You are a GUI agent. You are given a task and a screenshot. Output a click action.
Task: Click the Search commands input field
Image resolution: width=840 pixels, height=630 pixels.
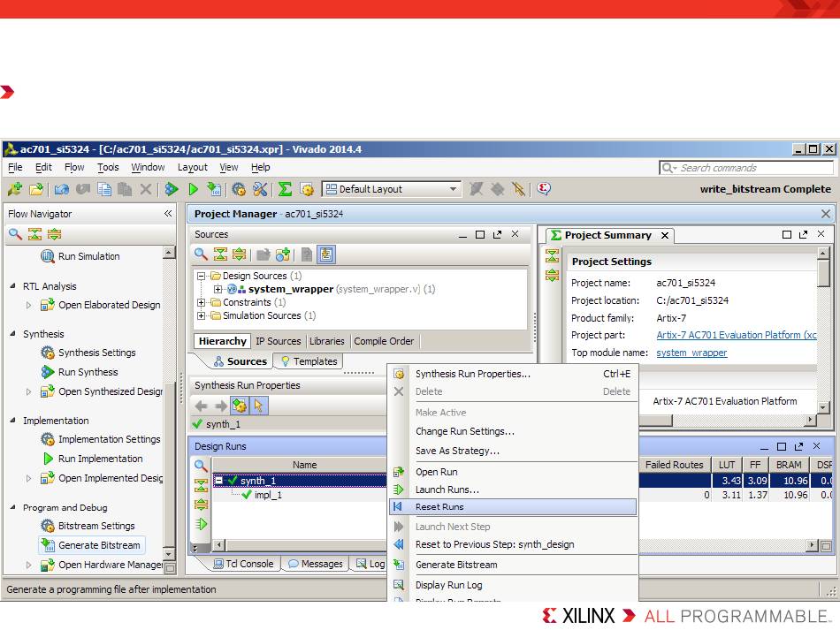coord(746,168)
